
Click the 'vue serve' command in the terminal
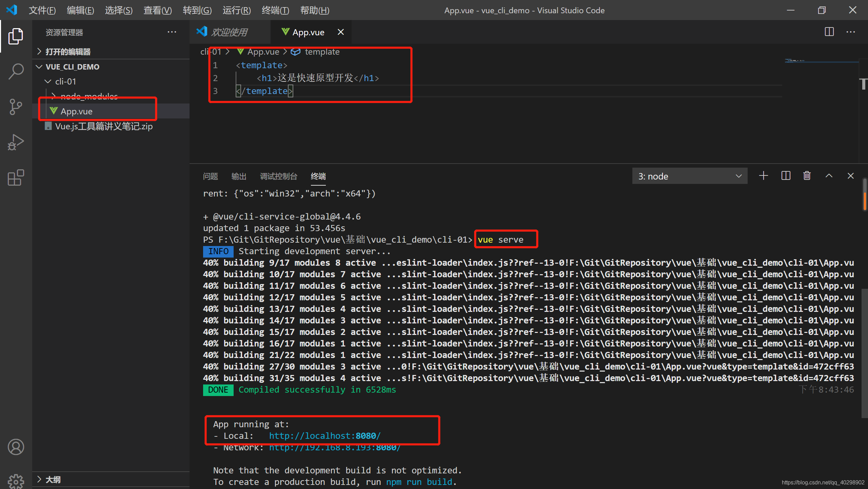(500, 240)
